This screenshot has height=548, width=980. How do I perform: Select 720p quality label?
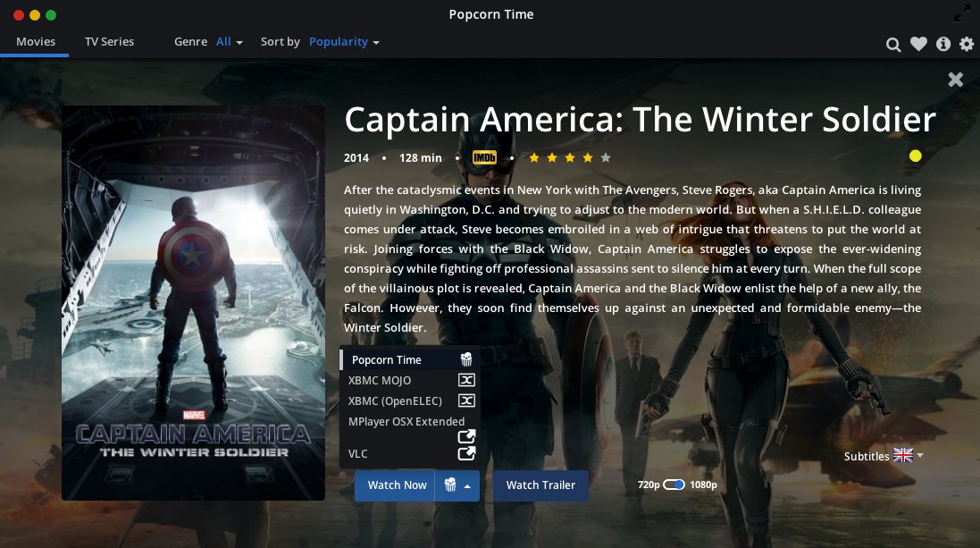[649, 485]
